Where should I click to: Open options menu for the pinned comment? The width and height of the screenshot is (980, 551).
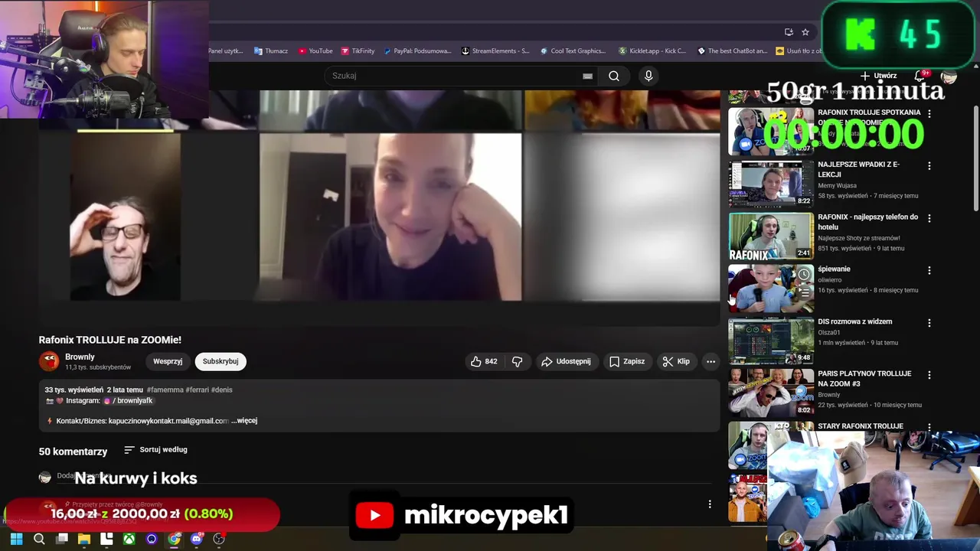click(x=710, y=504)
